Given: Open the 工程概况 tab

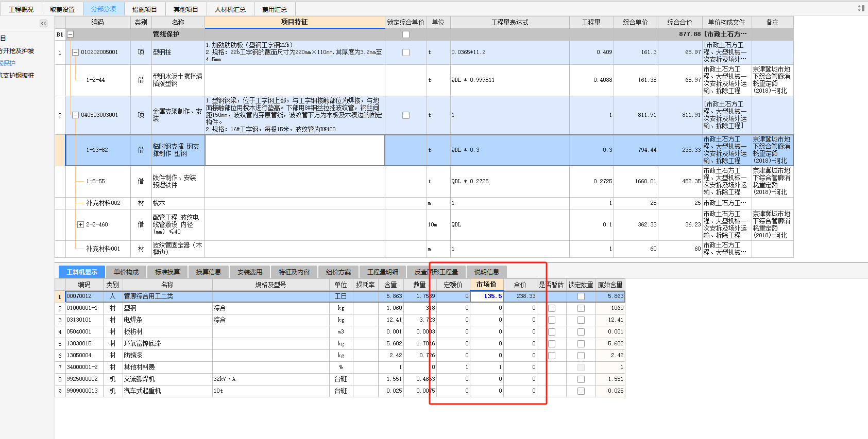Looking at the screenshot, I should [x=21, y=9].
